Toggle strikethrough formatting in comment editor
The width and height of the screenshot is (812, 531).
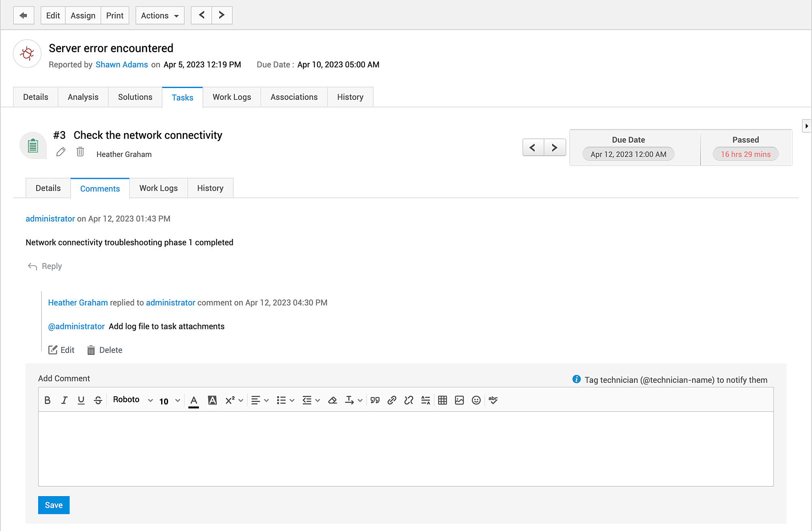coord(98,400)
